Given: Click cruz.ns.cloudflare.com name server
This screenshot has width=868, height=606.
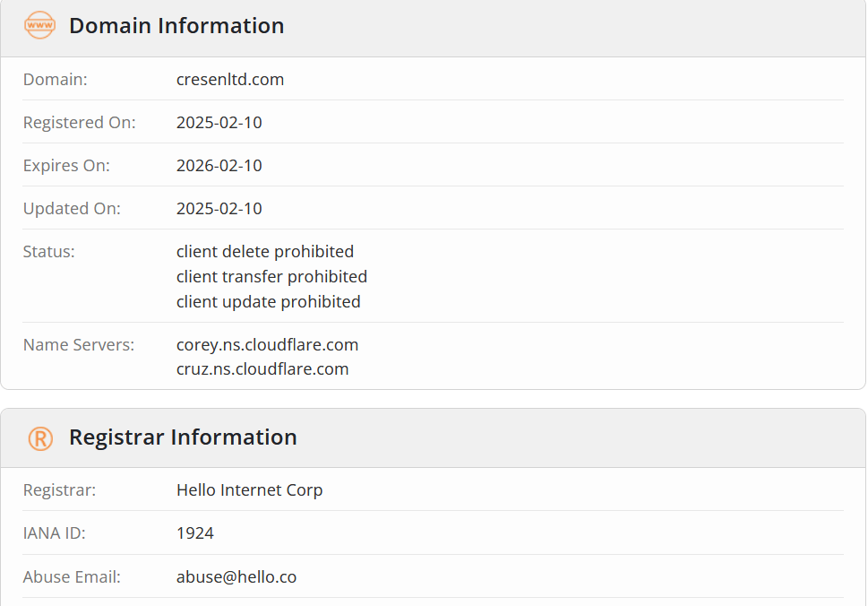Looking at the screenshot, I should pyautogui.click(x=262, y=369).
